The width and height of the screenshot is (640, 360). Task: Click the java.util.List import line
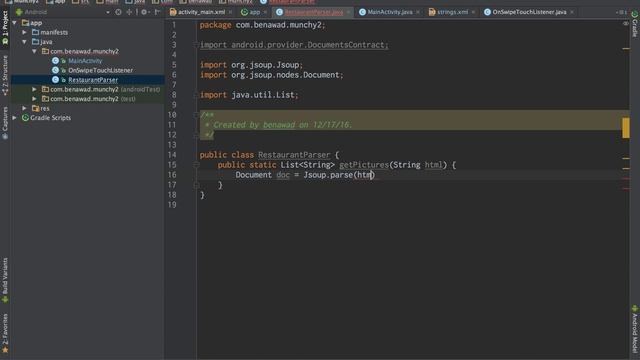coord(249,95)
